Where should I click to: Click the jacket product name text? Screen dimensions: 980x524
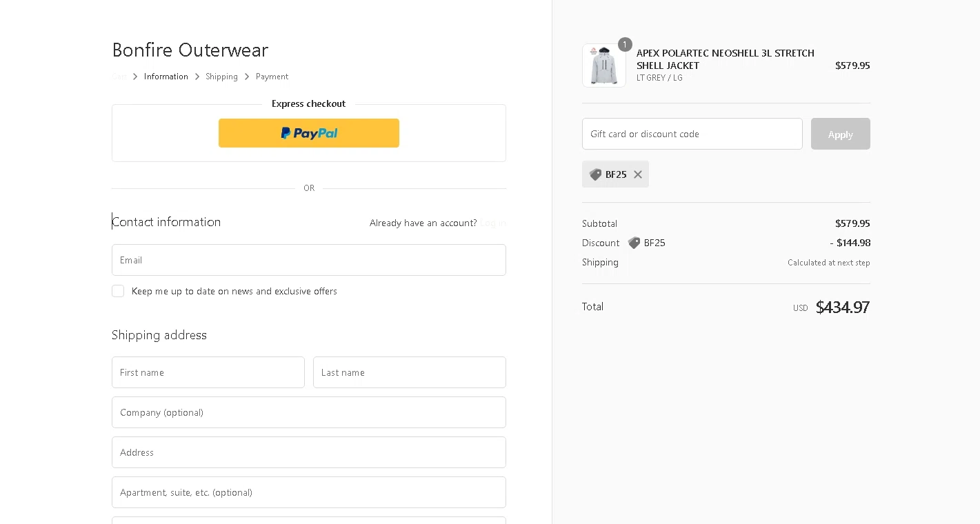[x=726, y=59]
